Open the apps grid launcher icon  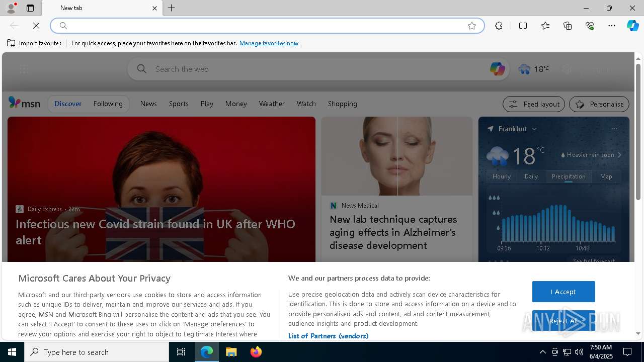[24, 69]
